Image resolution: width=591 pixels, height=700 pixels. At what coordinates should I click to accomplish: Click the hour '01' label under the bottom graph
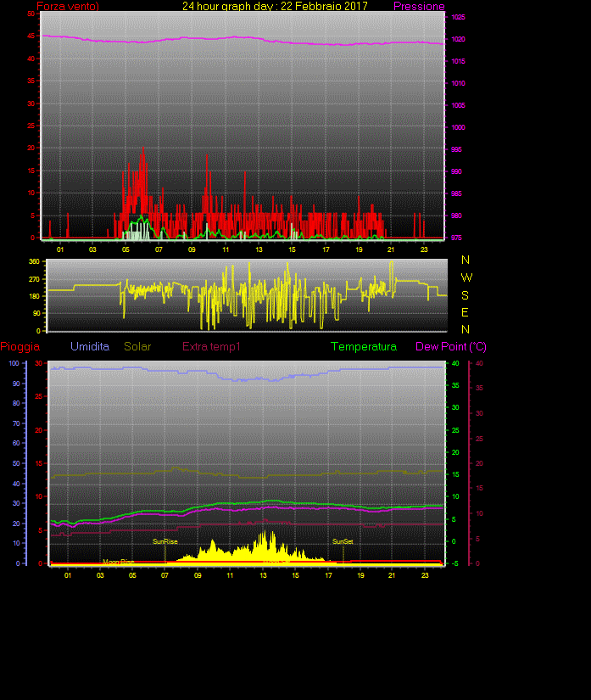67,575
